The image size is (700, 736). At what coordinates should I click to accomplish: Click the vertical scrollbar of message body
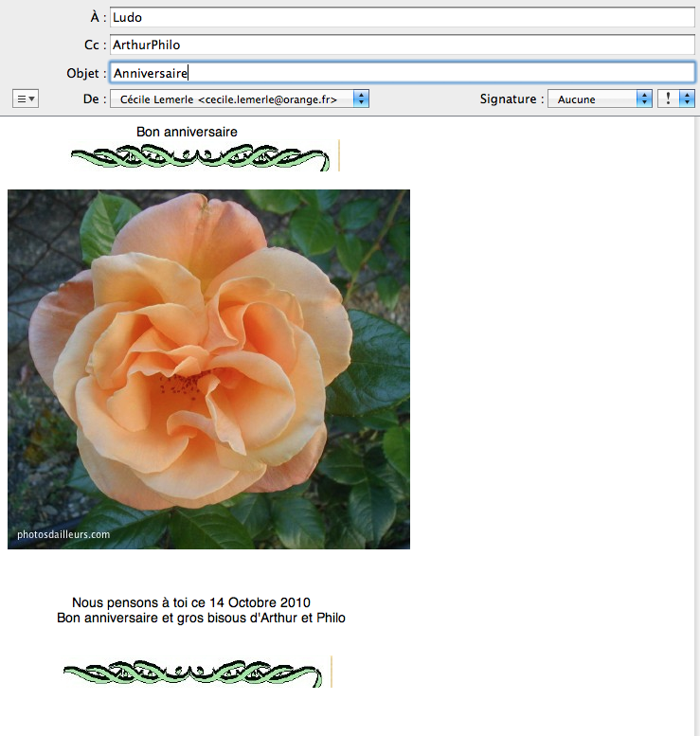pyautogui.click(x=697, y=426)
